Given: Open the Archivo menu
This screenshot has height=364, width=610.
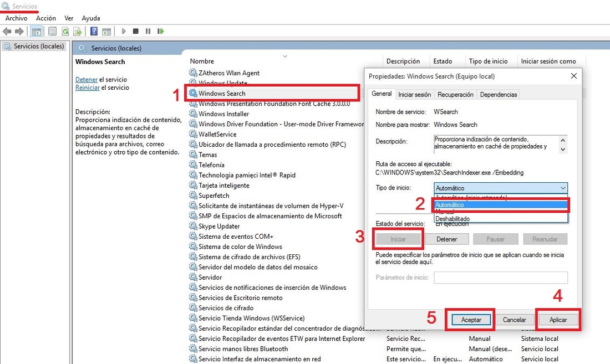Looking at the screenshot, I should (16, 18).
